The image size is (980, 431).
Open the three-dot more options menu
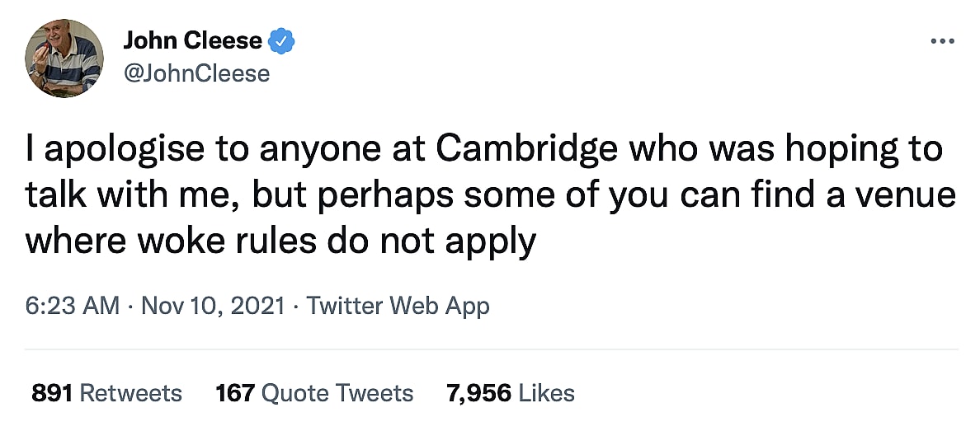[941, 42]
